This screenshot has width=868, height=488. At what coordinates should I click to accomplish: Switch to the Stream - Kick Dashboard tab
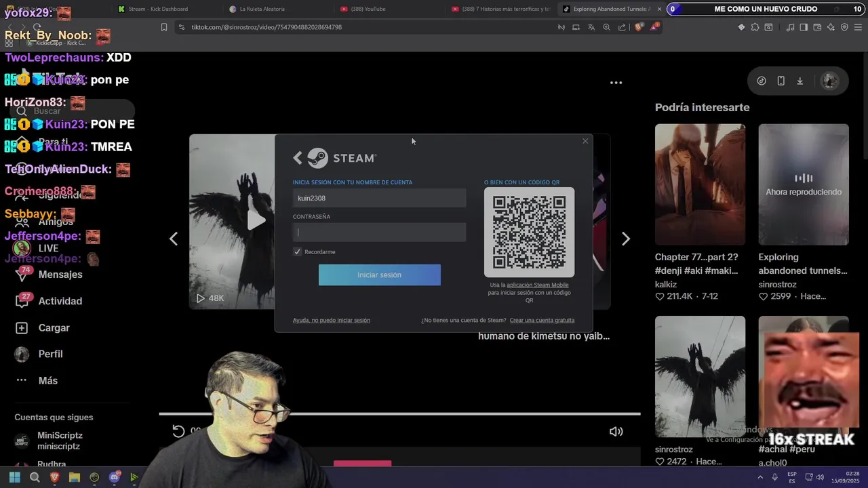pos(158,9)
